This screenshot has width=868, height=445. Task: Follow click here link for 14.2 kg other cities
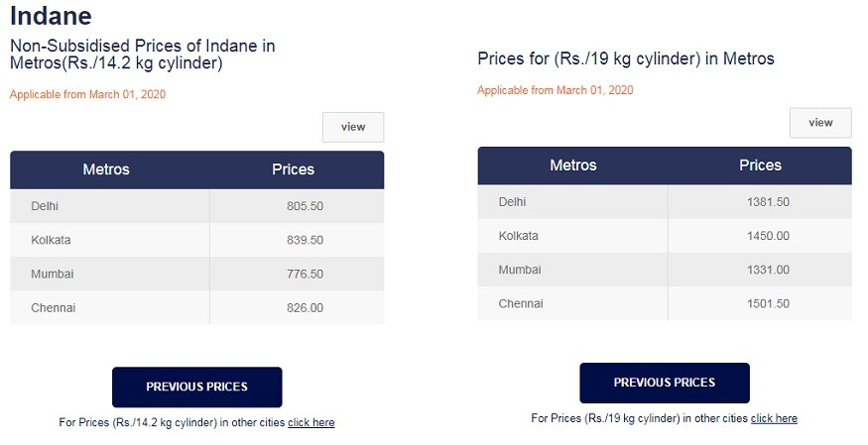[x=311, y=422]
